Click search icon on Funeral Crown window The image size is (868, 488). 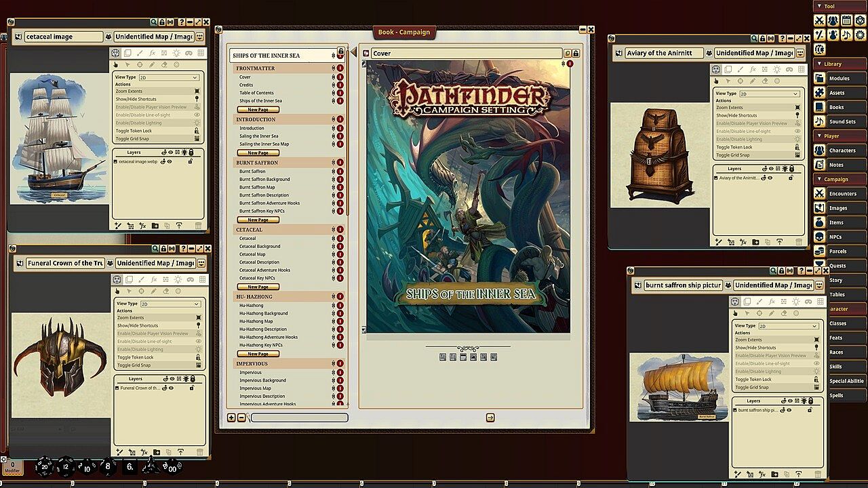click(x=155, y=249)
